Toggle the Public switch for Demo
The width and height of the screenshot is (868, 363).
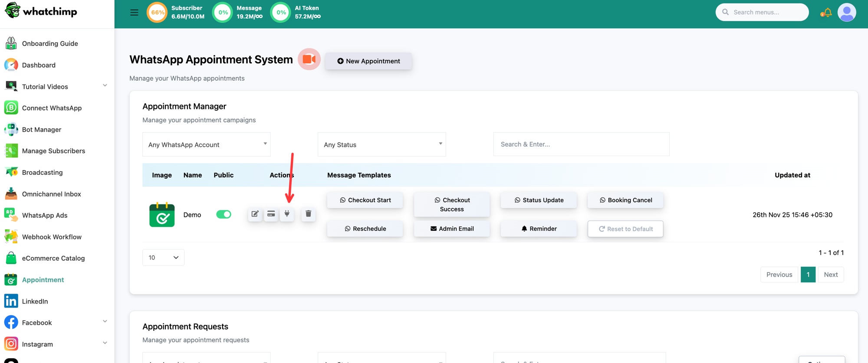pos(224,214)
